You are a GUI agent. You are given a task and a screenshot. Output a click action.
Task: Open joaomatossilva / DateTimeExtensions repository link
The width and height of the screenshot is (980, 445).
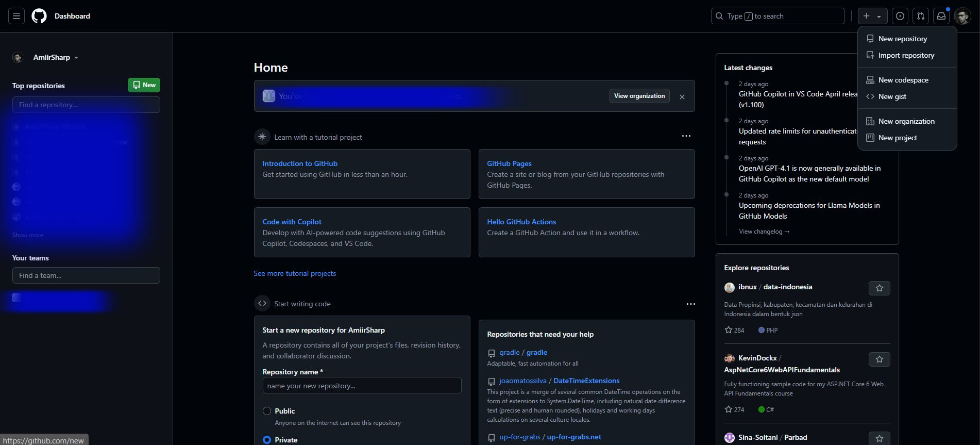(559, 381)
